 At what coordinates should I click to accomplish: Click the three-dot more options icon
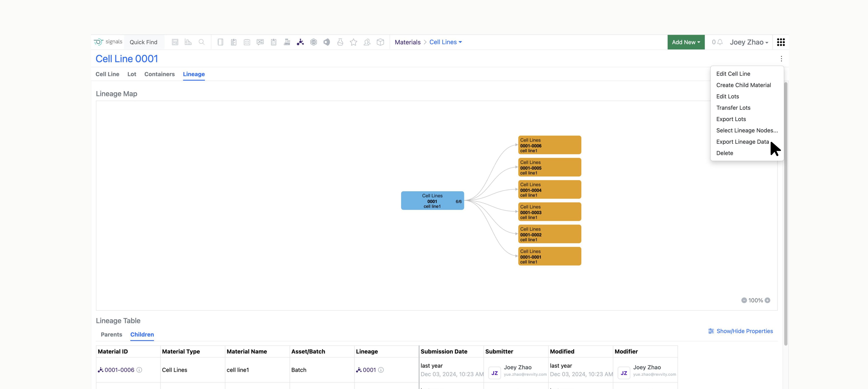[781, 59]
